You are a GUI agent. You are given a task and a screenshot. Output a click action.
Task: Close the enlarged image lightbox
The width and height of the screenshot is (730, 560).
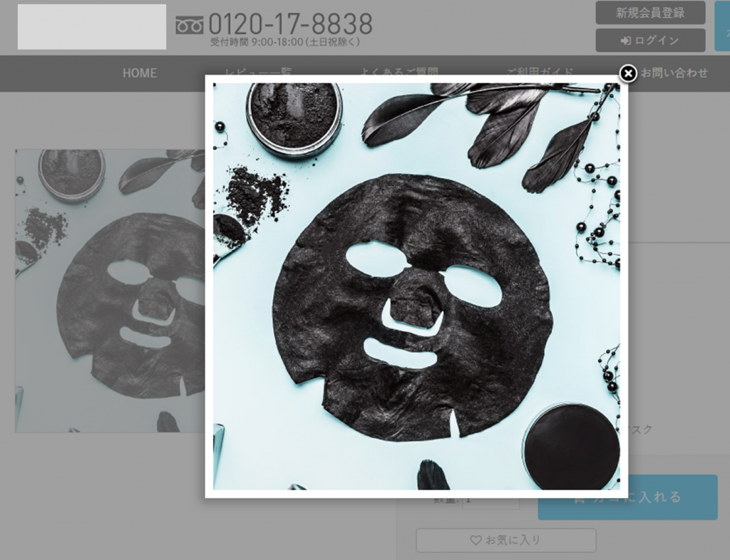[x=628, y=73]
